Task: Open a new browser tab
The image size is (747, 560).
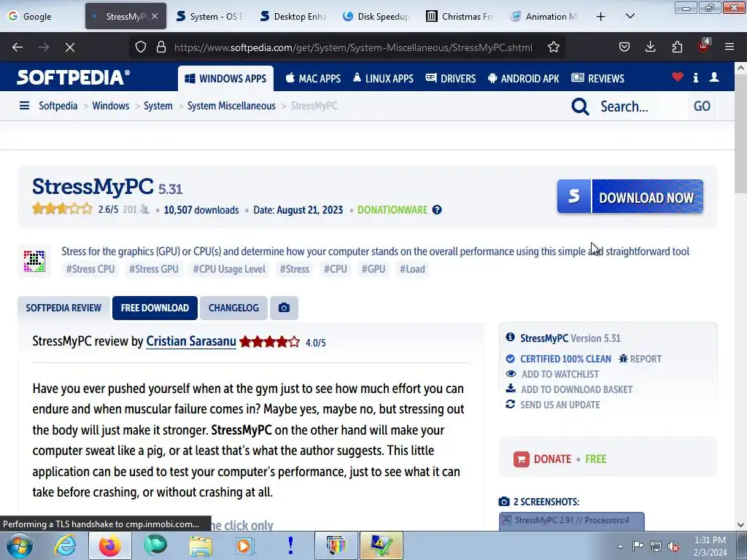Action: [x=601, y=17]
